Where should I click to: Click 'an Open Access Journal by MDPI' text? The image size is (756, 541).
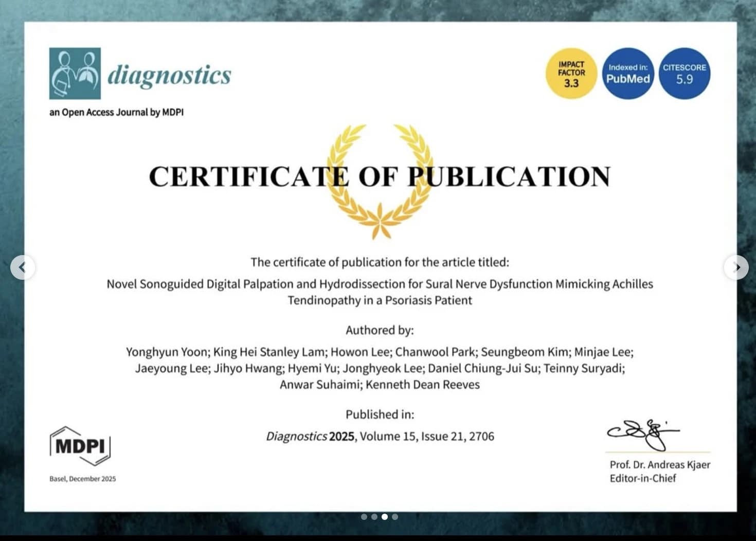coord(116,112)
